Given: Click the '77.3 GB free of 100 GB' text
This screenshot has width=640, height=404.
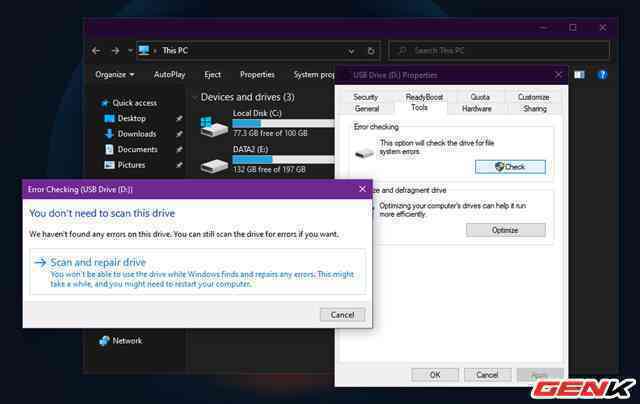Looking at the screenshot, I should pos(270,133).
